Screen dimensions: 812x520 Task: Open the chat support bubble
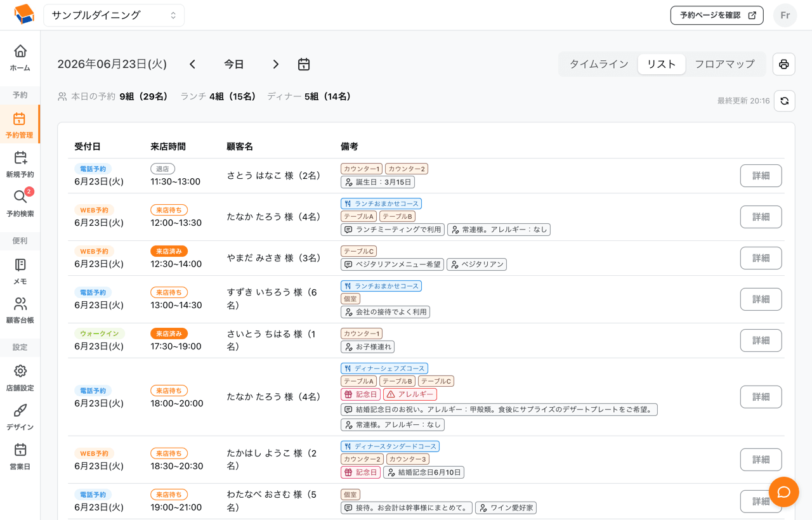(784, 492)
